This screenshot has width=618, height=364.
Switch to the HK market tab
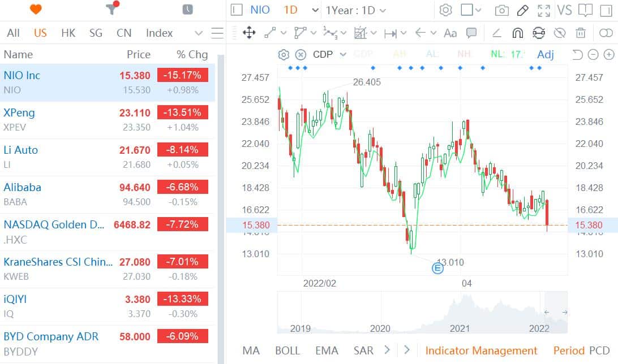click(x=68, y=33)
